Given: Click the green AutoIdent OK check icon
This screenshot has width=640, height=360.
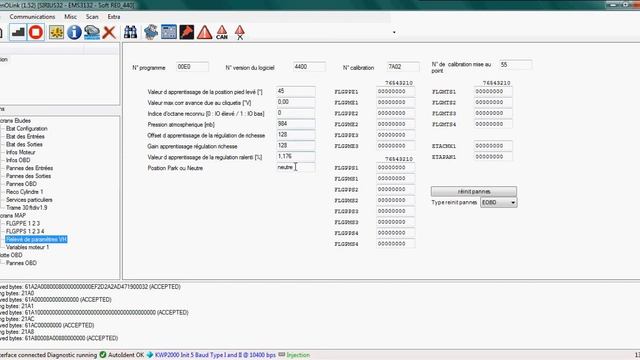Looking at the screenshot, I should coord(103,355).
